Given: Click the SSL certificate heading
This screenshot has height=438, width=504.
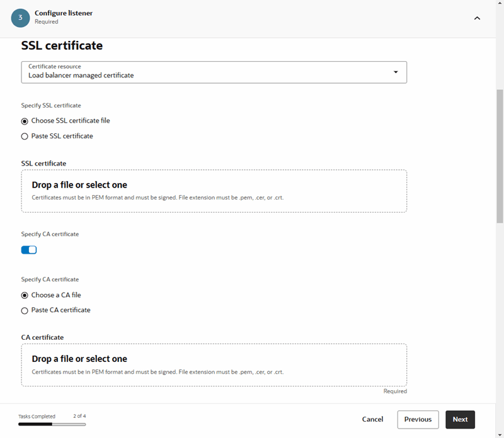Looking at the screenshot, I should point(62,45).
